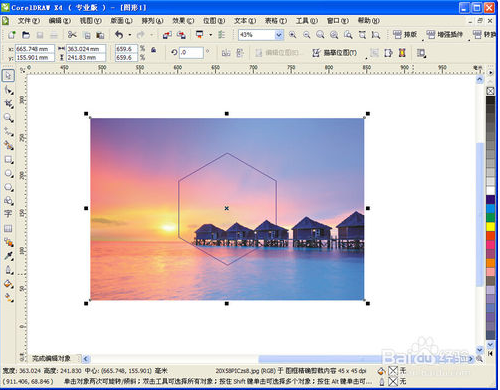
Task: Click the Copy icon in the toolbar
Action: pyautogui.click(x=87, y=35)
